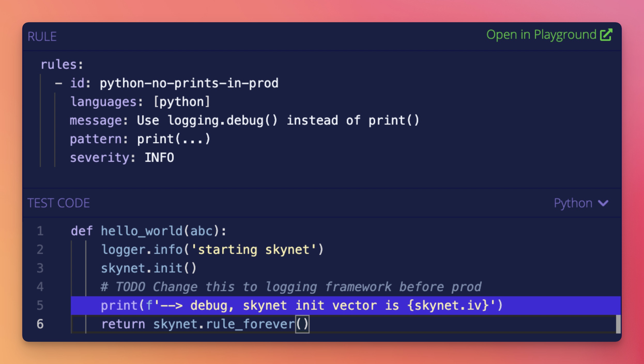This screenshot has height=364, width=644.
Task: Click the Open in Playground external-link icon
Action: click(x=606, y=34)
